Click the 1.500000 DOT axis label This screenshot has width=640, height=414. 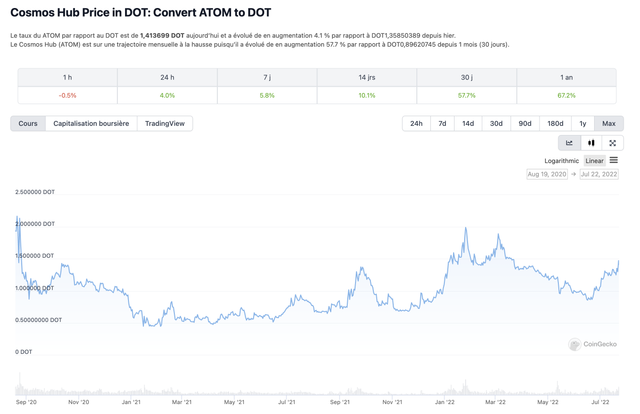pyautogui.click(x=35, y=256)
